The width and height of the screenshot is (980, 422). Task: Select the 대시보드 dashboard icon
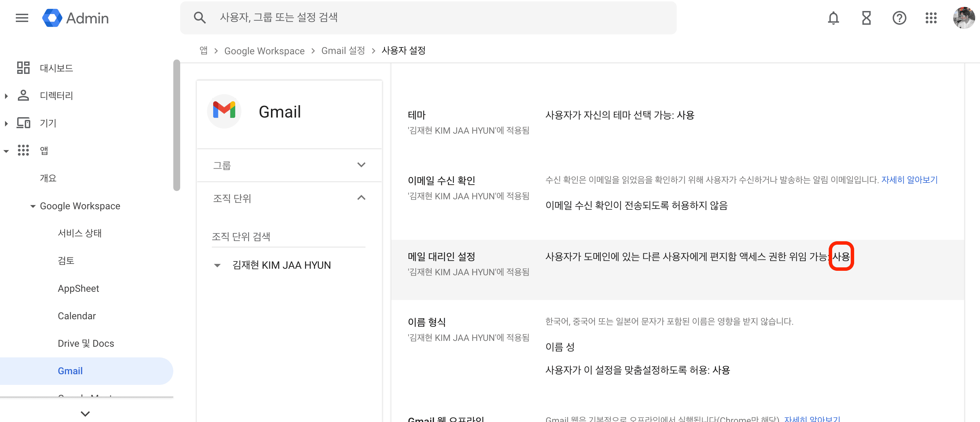tap(24, 68)
